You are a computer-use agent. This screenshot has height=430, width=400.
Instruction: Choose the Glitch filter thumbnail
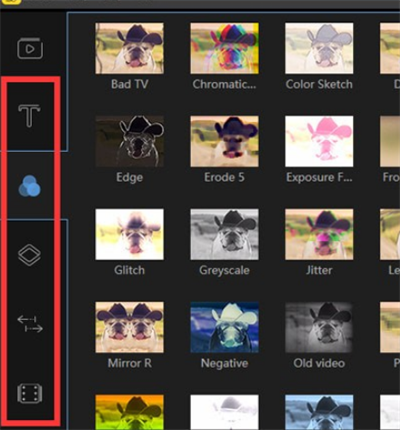pos(129,234)
